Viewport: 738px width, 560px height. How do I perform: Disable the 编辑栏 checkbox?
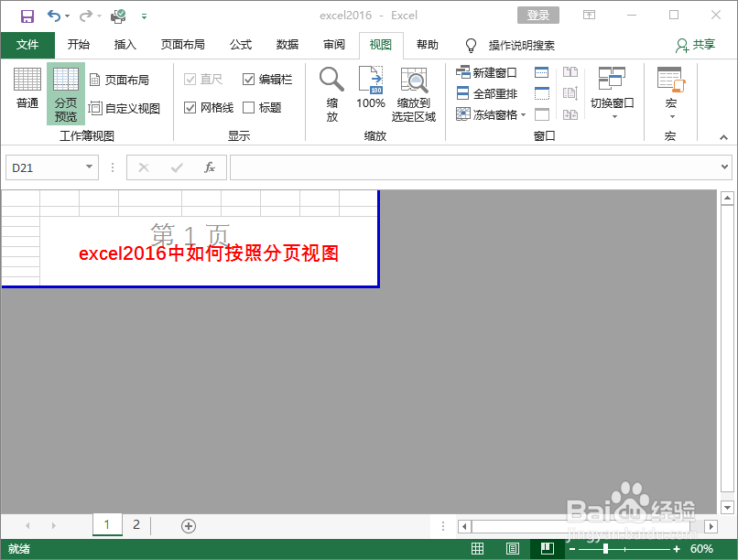click(250, 79)
